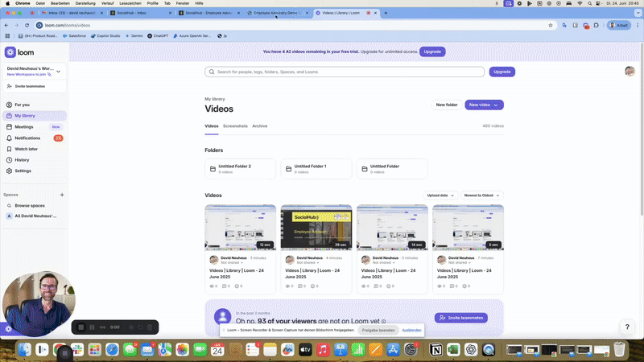
Task: Click Upgrade button next to search bar
Action: tap(502, 72)
